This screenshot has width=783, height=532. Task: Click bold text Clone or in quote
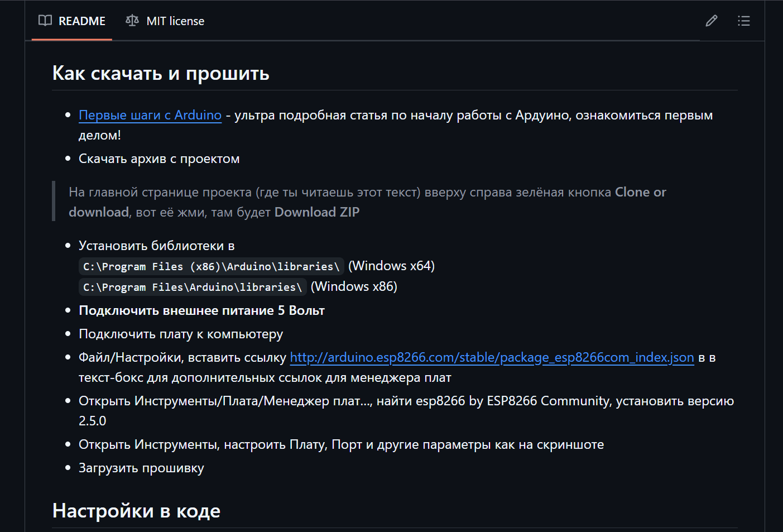pos(641,192)
